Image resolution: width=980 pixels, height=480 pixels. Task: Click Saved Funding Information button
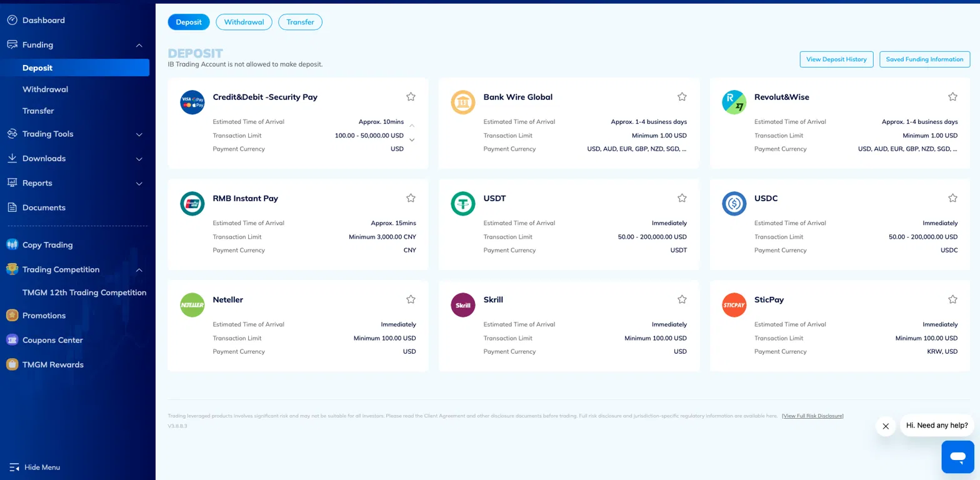[x=924, y=59]
